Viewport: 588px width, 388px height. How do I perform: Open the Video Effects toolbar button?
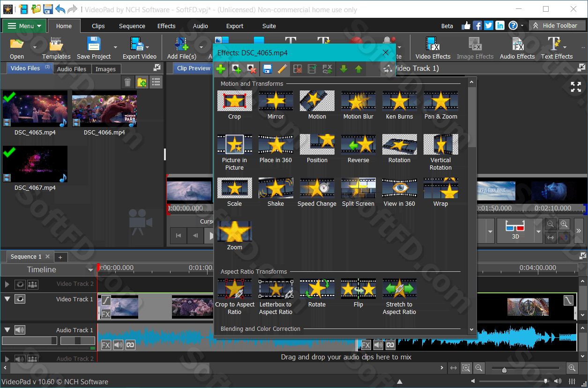tap(433, 48)
